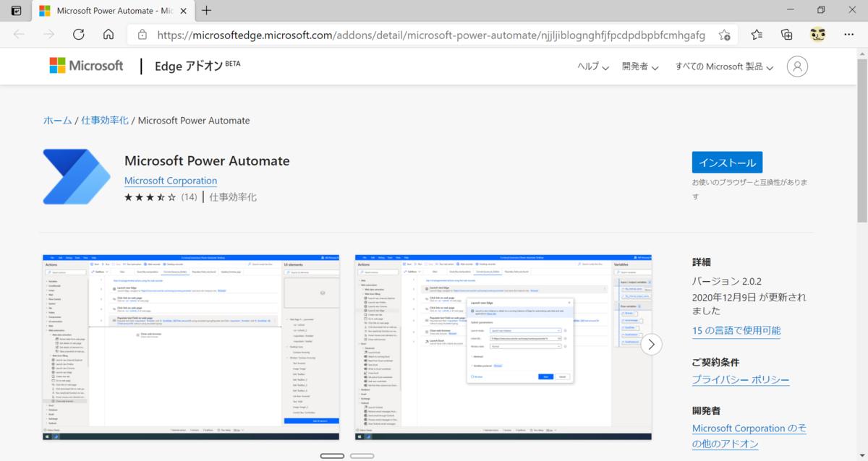Image resolution: width=868 pixels, height=461 pixels.
Task: Open the プライバシー ポリシー link
Action: coord(741,379)
